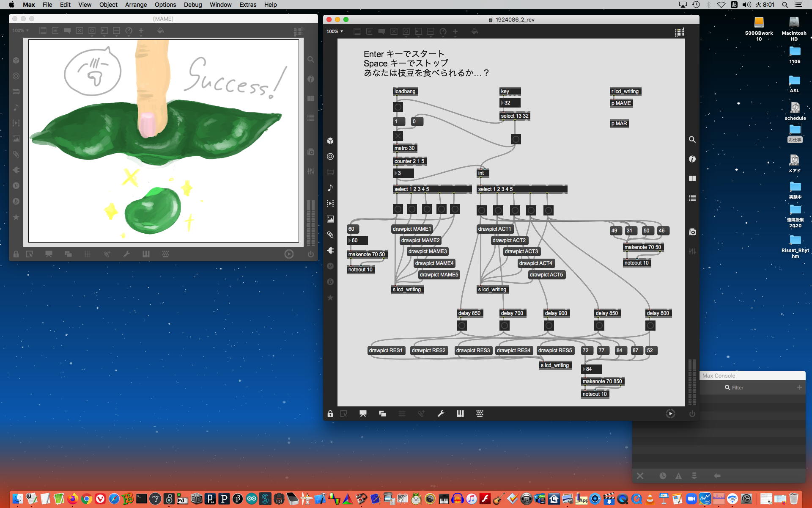Viewport: 812px width, 508px height.
Task: Open the Extras menu
Action: (x=247, y=5)
